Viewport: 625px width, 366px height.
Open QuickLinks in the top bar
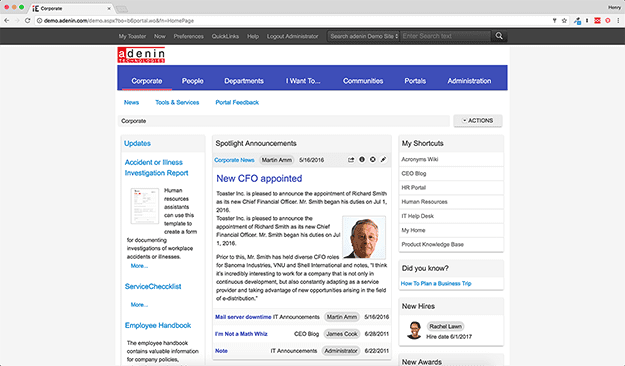[225, 36]
